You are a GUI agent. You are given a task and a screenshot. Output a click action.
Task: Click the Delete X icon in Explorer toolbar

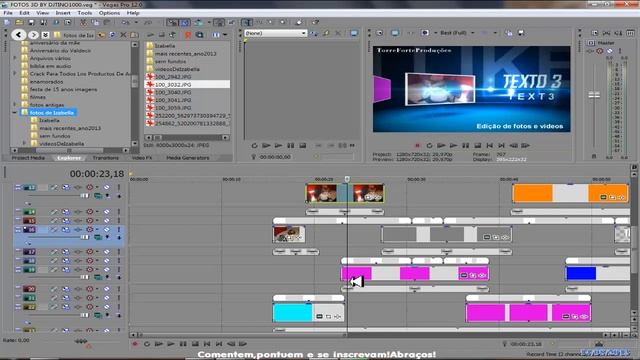[x=123, y=35]
